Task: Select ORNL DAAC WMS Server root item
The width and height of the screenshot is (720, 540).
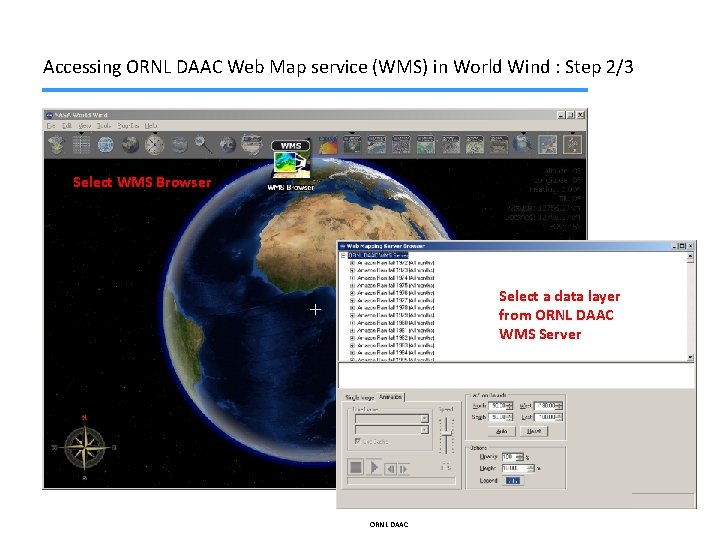Action: [377, 255]
